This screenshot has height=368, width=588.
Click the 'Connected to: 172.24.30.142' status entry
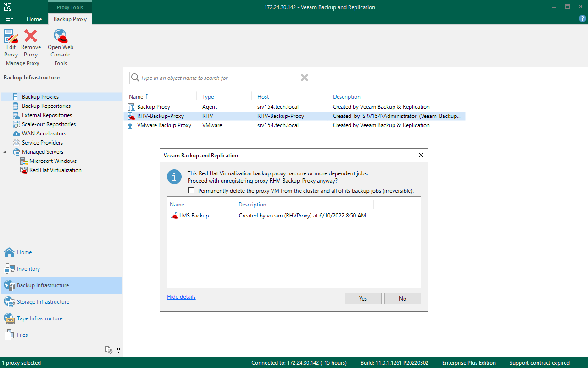(x=299, y=363)
